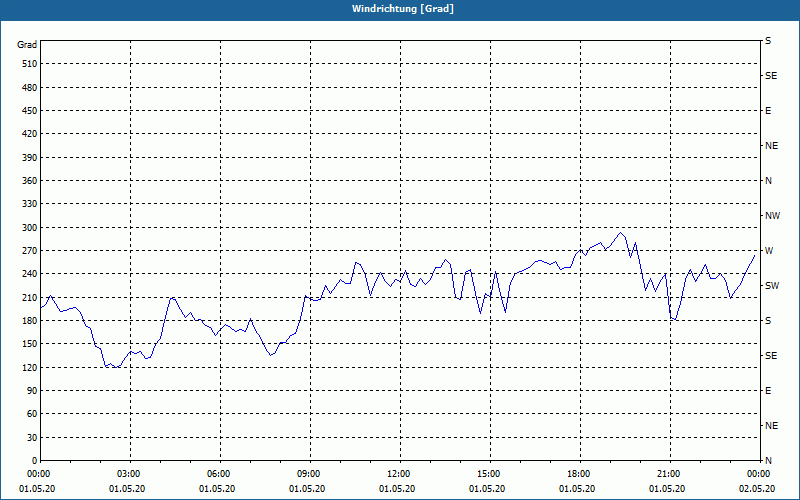Click the N compass label level with 0

[768, 461]
